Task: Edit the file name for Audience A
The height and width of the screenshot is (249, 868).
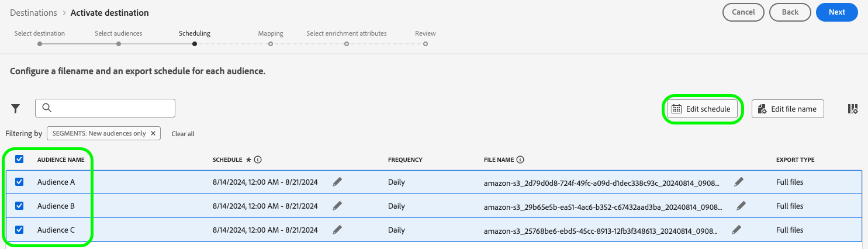Action: point(739,182)
